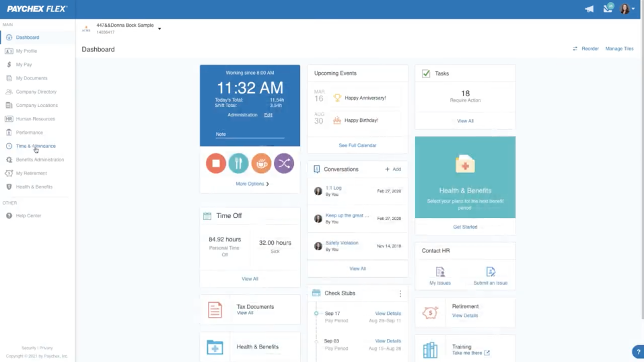Go to Benefits Administration in sidebar

pyautogui.click(x=40, y=159)
